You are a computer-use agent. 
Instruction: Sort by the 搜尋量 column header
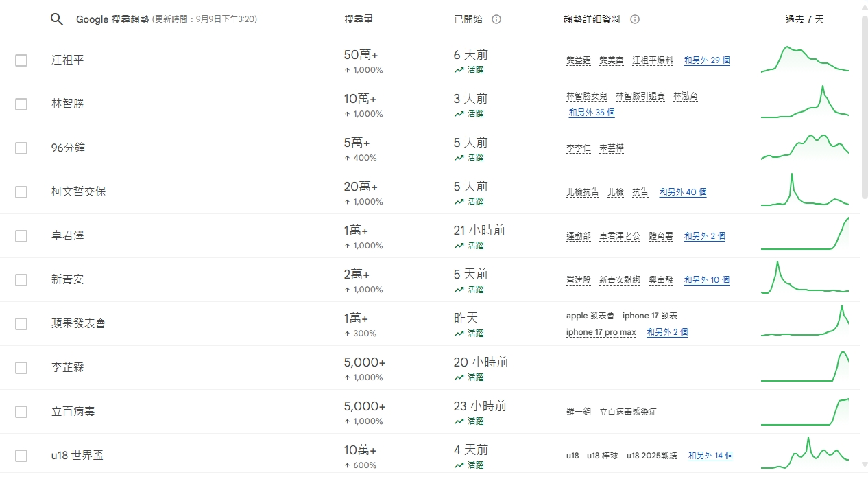pyautogui.click(x=359, y=19)
